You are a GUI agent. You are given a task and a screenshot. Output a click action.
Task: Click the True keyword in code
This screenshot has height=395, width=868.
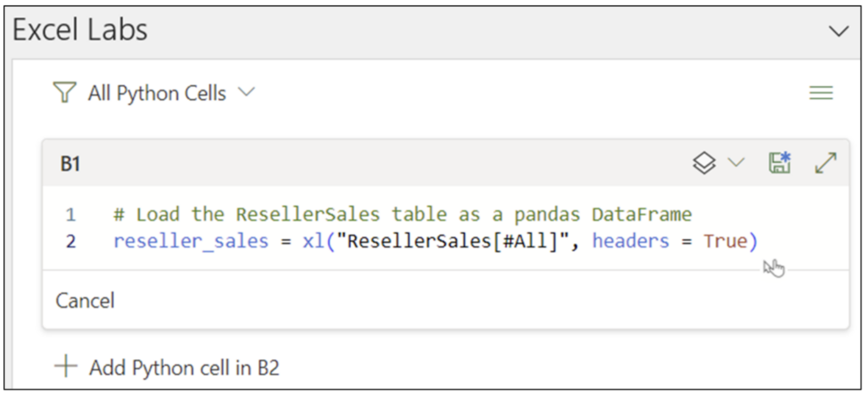[726, 242]
